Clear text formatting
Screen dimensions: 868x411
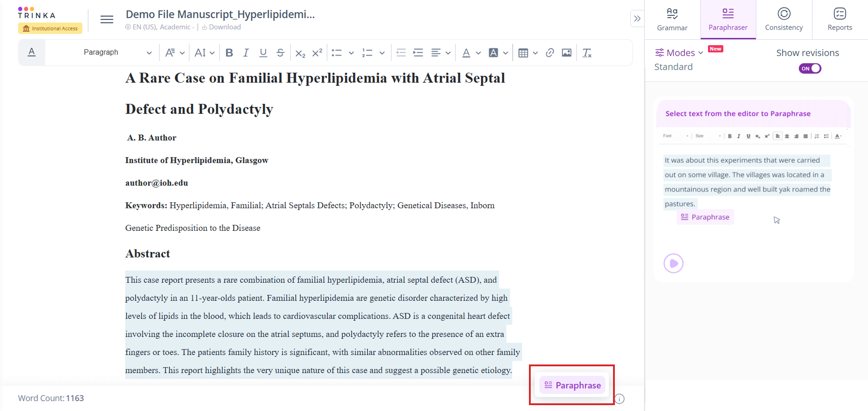click(587, 53)
